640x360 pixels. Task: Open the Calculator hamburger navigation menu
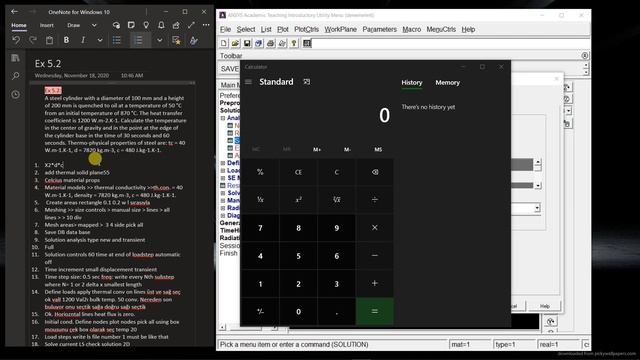(248, 82)
